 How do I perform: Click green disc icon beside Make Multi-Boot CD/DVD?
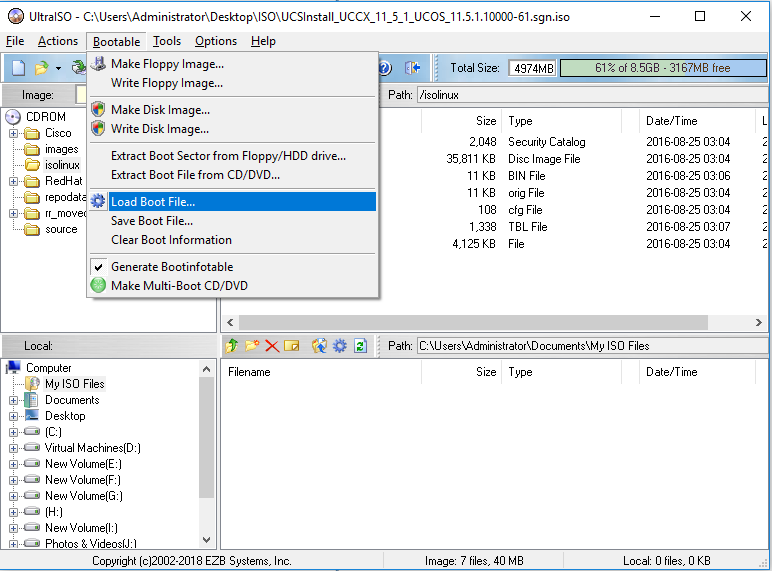pos(98,286)
